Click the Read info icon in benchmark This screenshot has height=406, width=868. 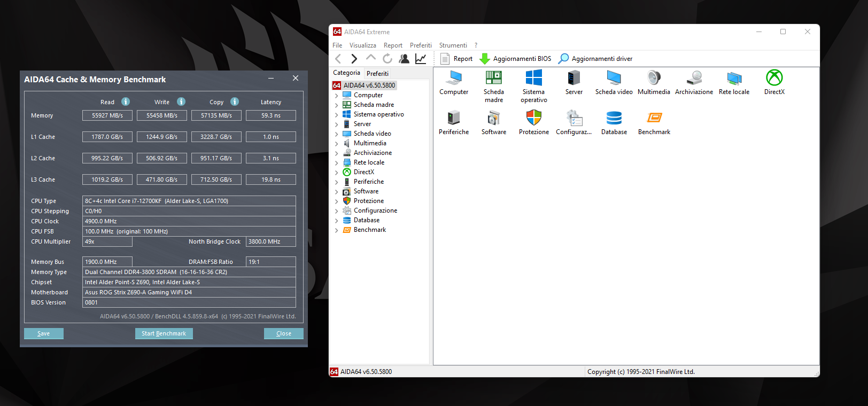coord(126,101)
